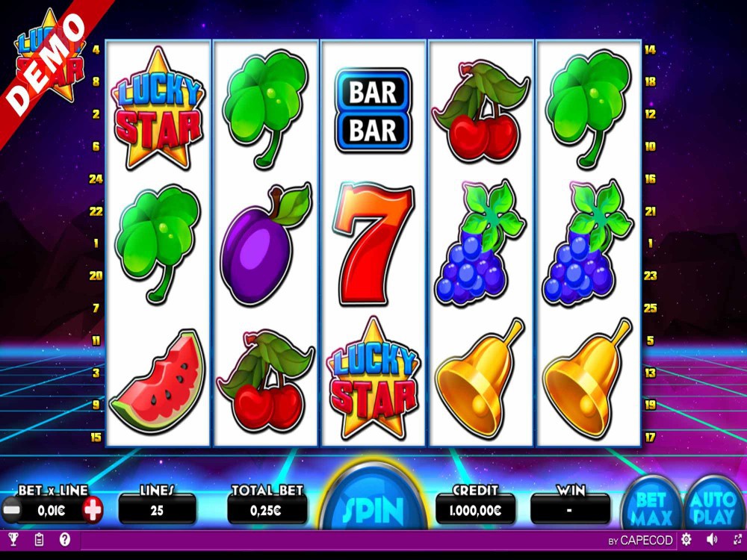Open the clipboard paytable icon
The height and width of the screenshot is (560, 747).
click(x=39, y=540)
